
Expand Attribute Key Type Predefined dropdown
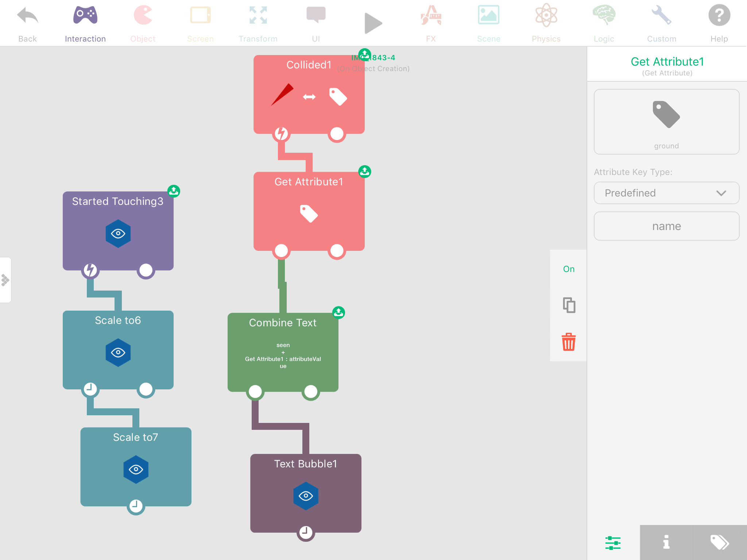click(x=666, y=193)
